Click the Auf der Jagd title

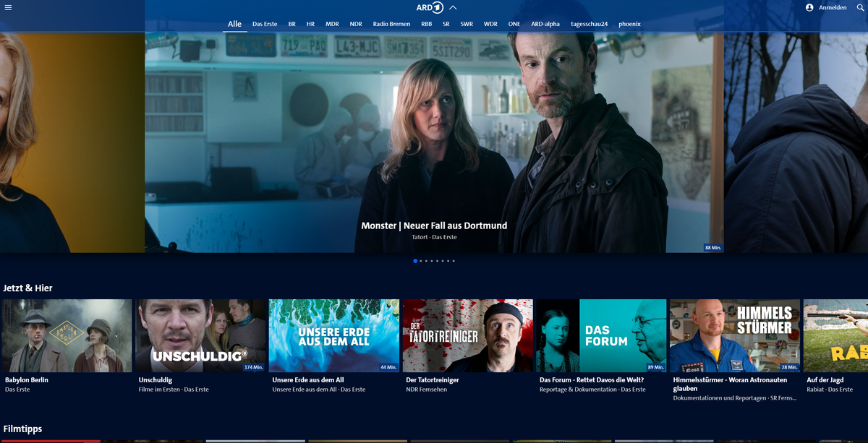coord(827,379)
